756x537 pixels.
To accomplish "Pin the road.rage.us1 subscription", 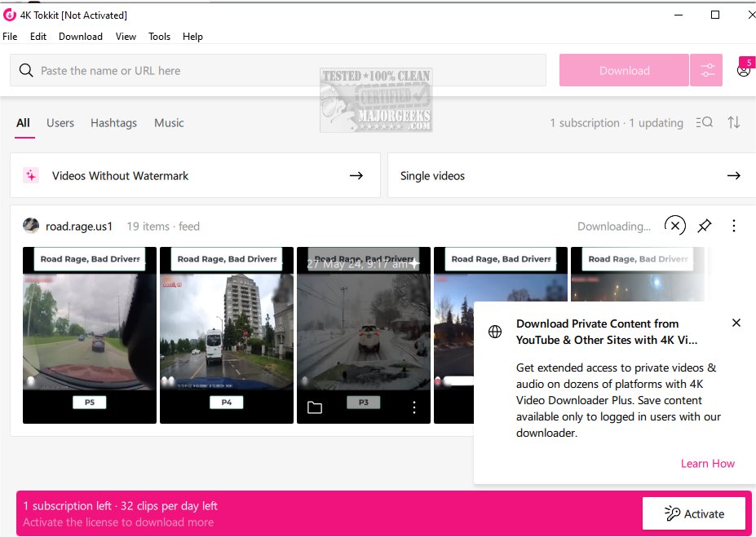I will pyautogui.click(x=705, y=226).
